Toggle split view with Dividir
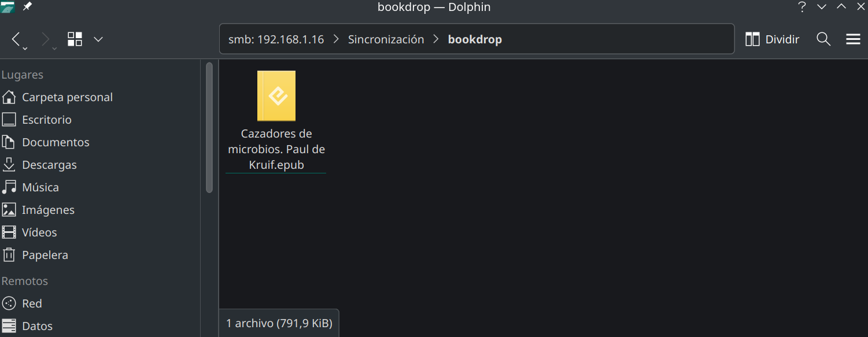The width and height of the screenshot is (868, 337). click(x=772, y=39)
